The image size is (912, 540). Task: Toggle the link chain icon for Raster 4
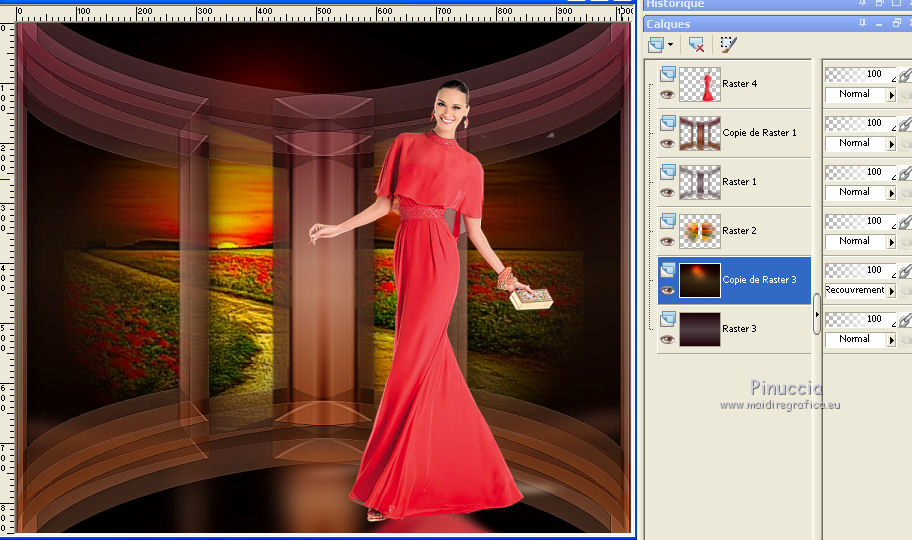(906, 74)
